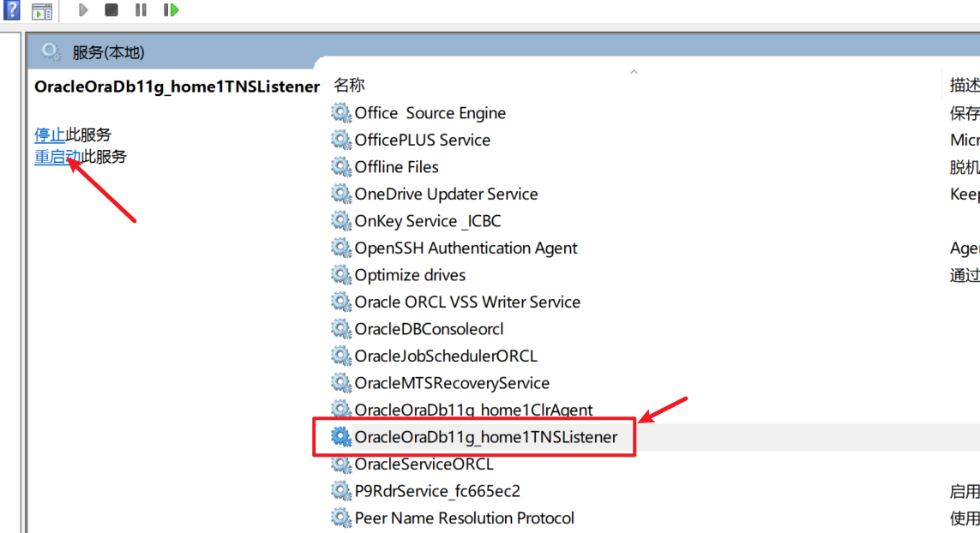Click the gear icon beside OracleMTSRecoveryService
This screenshot has height=533, width=980.
pos(340,383)
